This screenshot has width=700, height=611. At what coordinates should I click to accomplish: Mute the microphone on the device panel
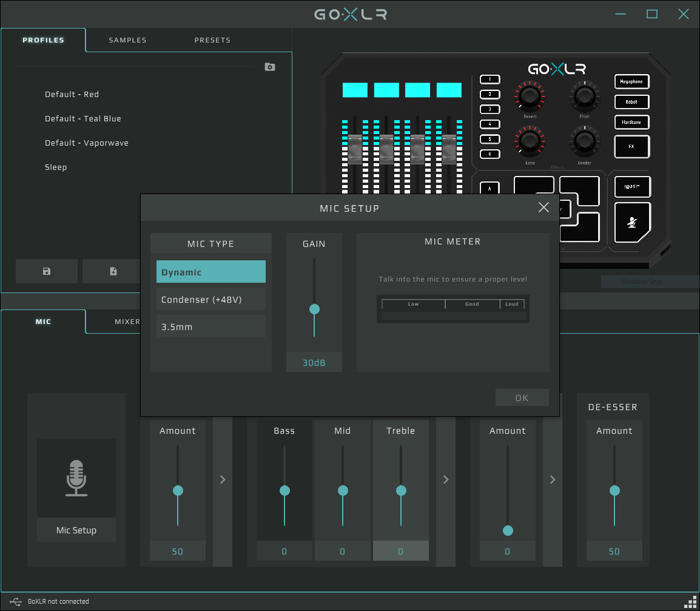[631, 224]
